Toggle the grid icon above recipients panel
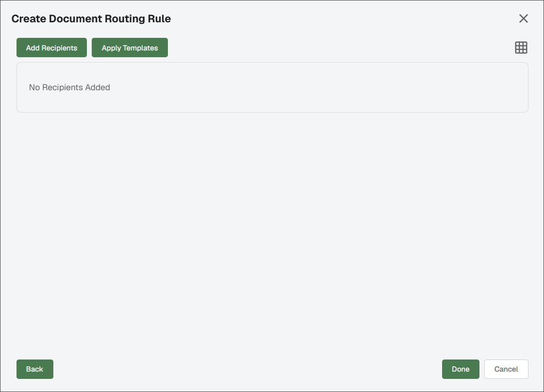 tap(521, 48)
